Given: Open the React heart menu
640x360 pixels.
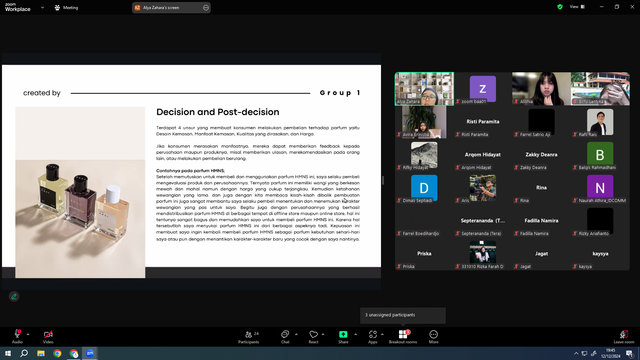Looking at the screenshot, I should (x=313, y=337).
